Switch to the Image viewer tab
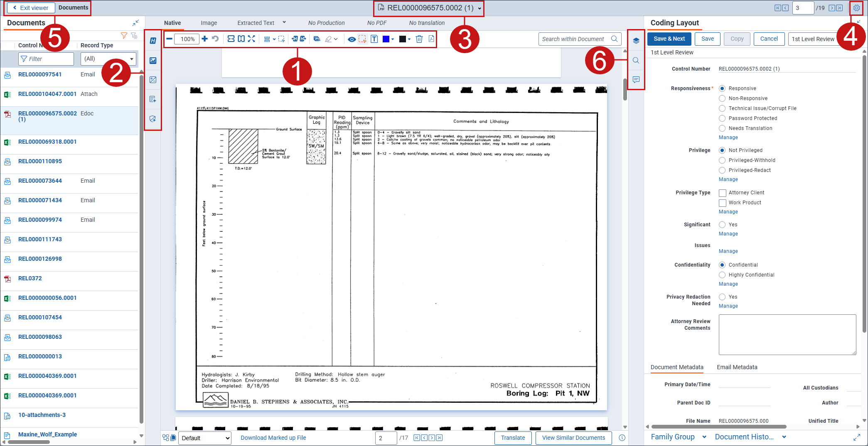The width and height of the screenshot is (868, 446). pyautogui.click(x=209, y=23)
